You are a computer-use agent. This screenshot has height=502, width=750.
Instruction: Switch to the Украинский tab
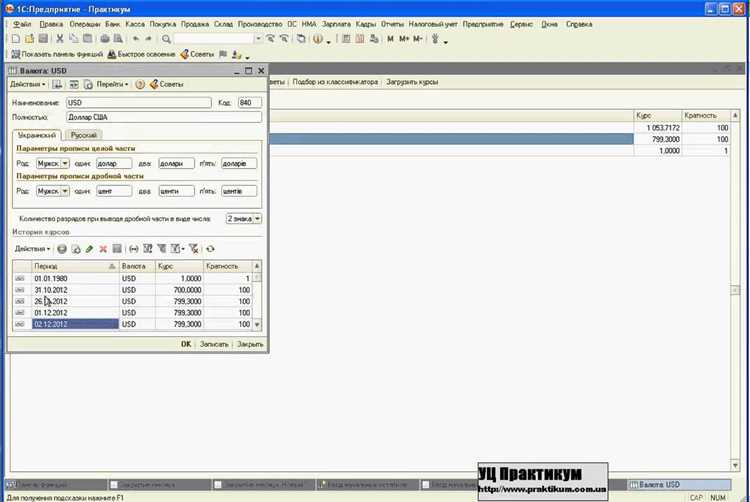coord(37,135)
